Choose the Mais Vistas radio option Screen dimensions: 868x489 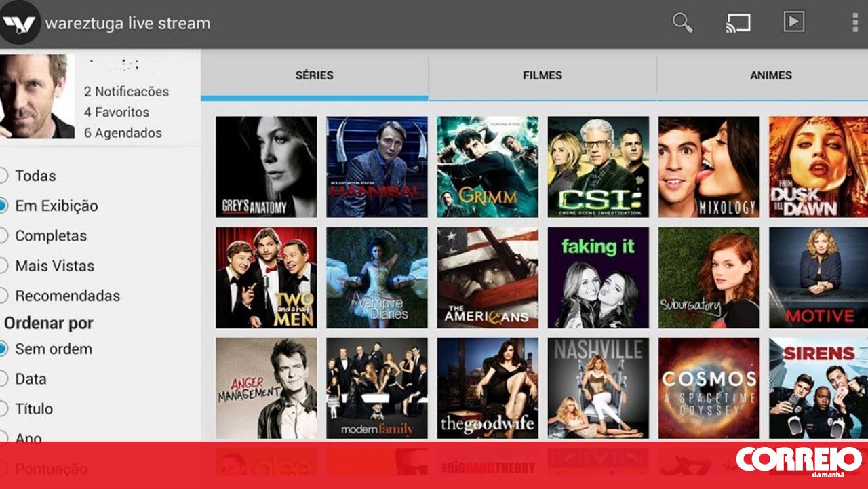point(3,266)
